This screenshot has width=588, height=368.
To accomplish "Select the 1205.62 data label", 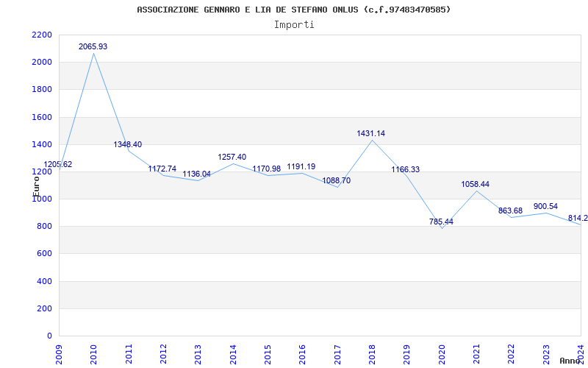I will tap(58, 164).
